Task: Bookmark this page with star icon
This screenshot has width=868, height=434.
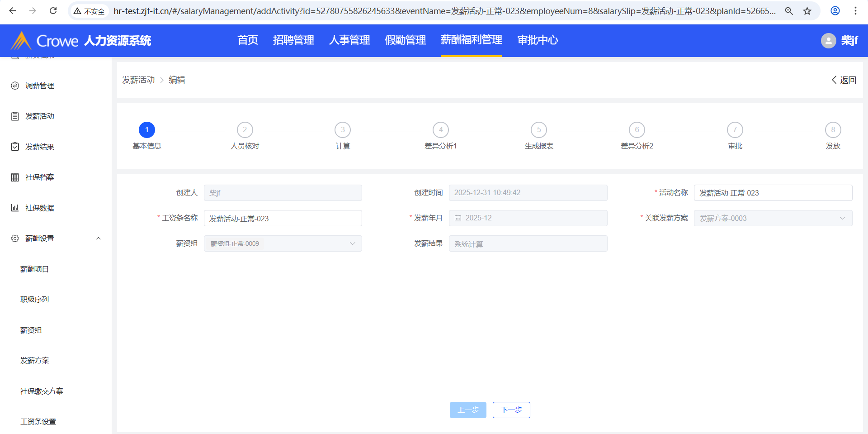Action: pos(807,11)
